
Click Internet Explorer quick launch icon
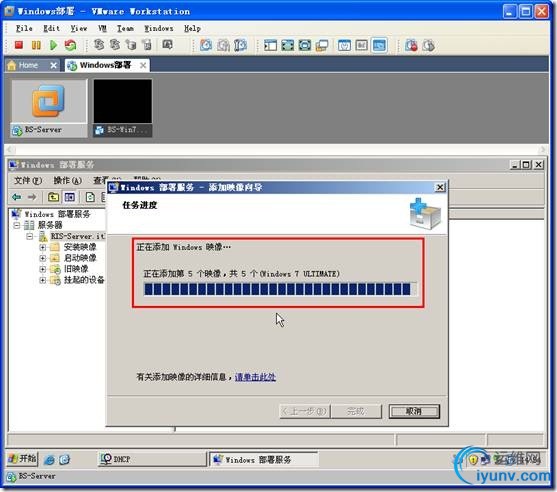[x=49, y=460]
